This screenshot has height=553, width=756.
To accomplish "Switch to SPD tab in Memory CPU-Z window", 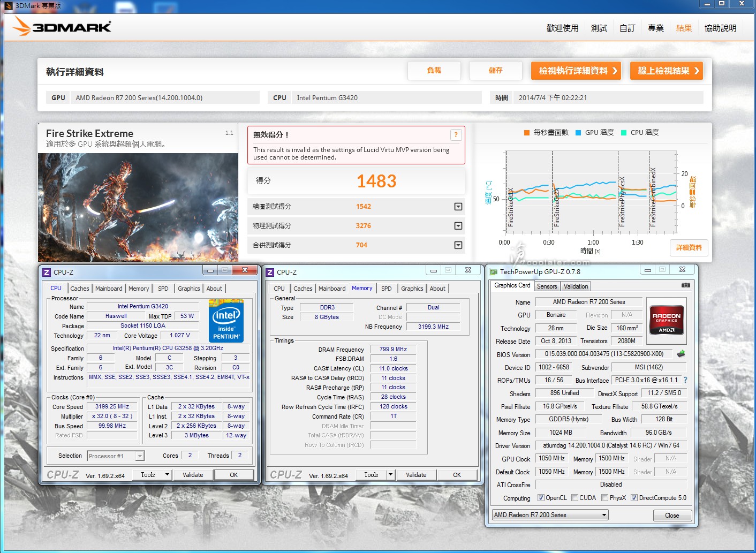I will click(387, 289).
